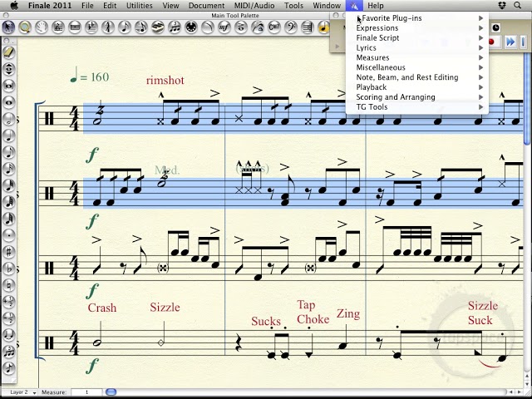Select the Staff tool
Viewport: 532px width, 399px height.
[x=58, y=27]
